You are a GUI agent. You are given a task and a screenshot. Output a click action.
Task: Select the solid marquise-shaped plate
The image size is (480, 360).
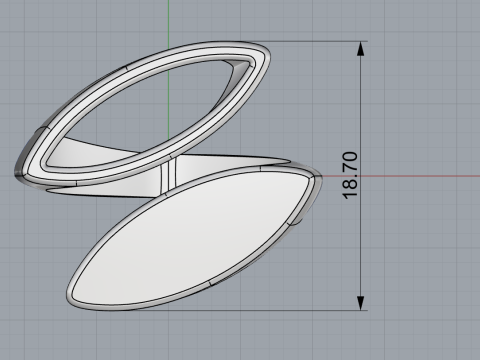(195, 237)
